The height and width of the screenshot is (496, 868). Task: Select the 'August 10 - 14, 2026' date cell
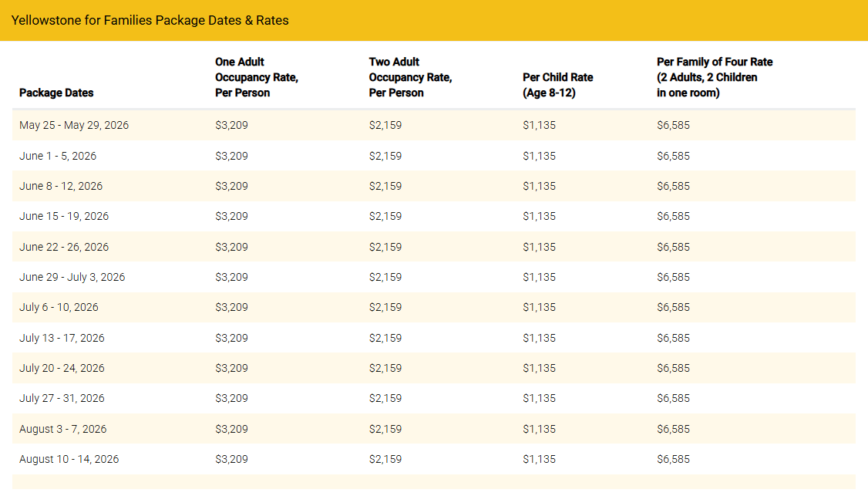click(x=69, y=459)
